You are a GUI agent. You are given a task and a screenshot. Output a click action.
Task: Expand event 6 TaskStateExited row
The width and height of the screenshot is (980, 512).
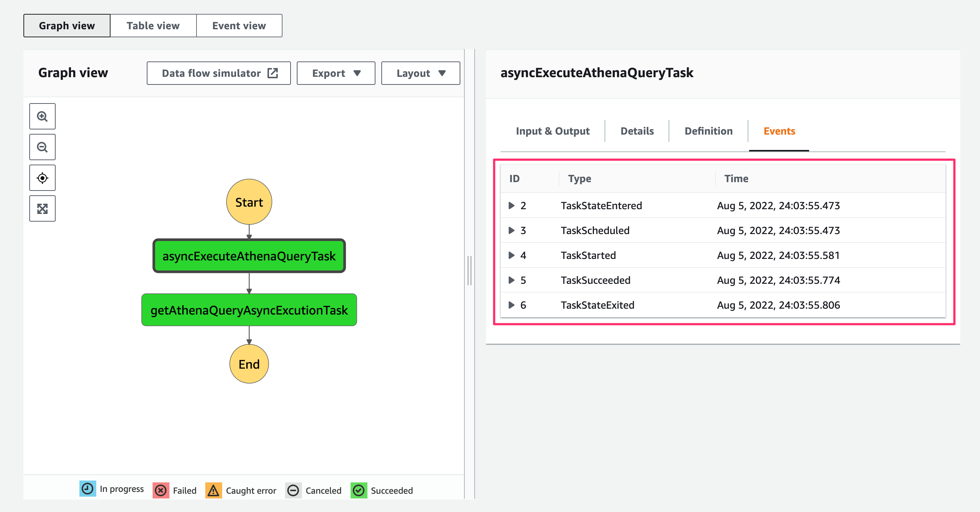[511, 305]
